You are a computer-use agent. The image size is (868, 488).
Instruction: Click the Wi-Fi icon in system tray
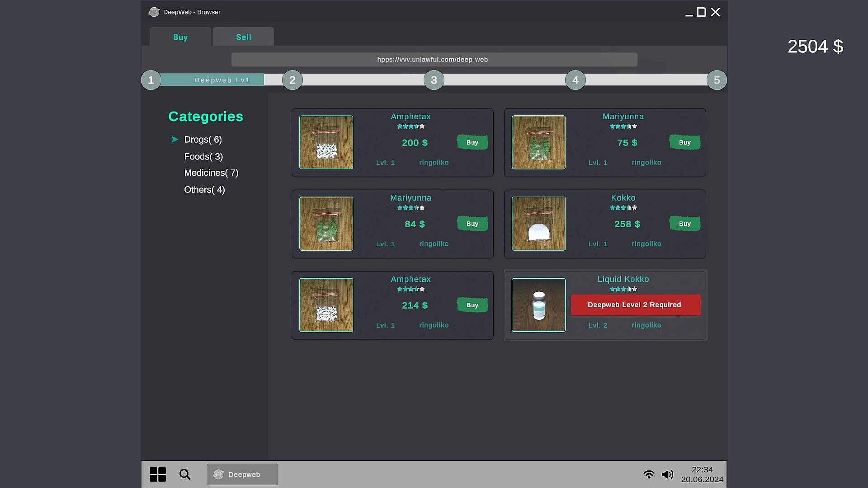pyautogui.click(x=649, y=474)
